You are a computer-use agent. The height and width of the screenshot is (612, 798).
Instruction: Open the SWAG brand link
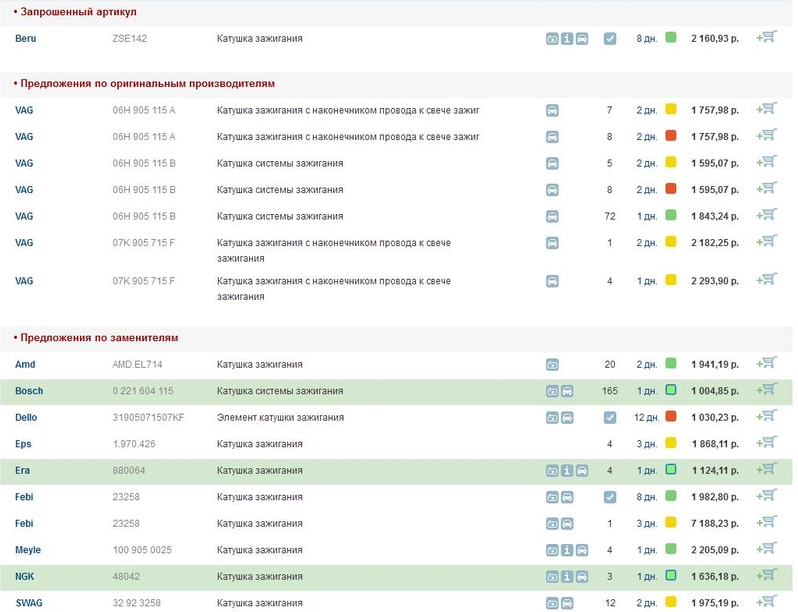29,603
